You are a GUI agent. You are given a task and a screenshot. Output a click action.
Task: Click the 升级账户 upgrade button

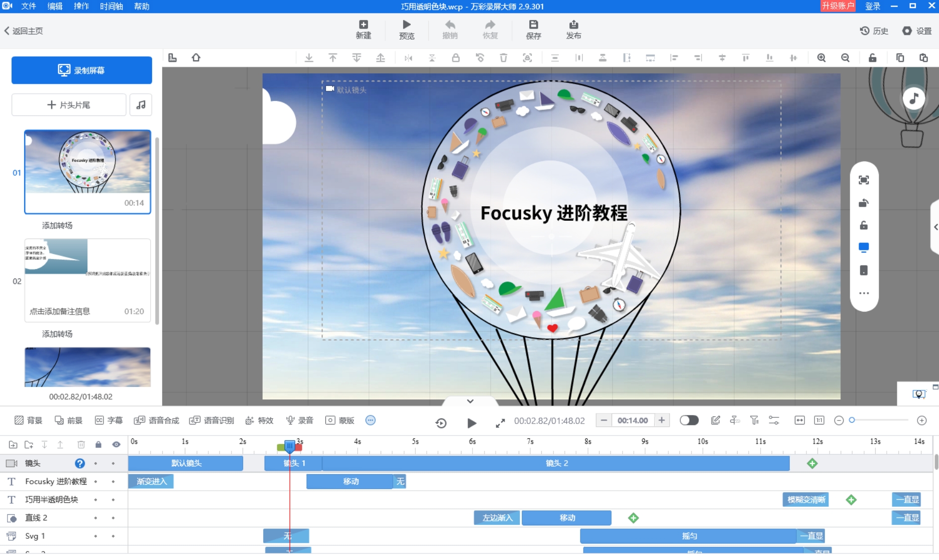(x=838, y=6)
